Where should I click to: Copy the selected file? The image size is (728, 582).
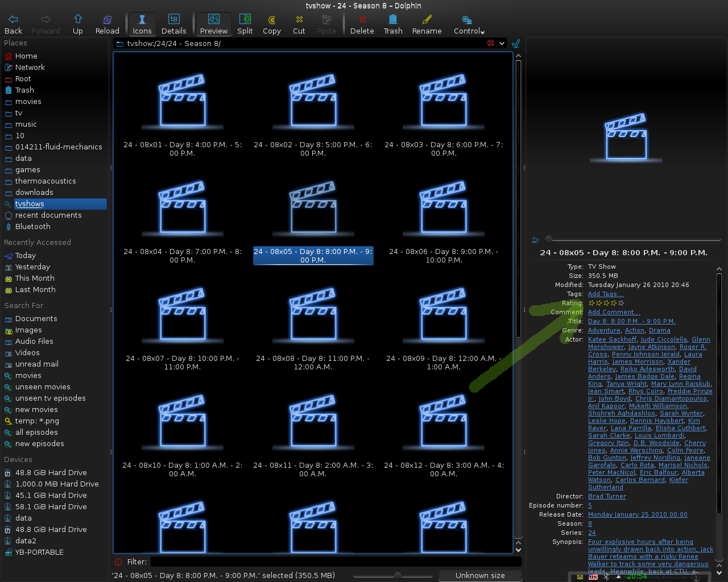[x=272, y=24]
